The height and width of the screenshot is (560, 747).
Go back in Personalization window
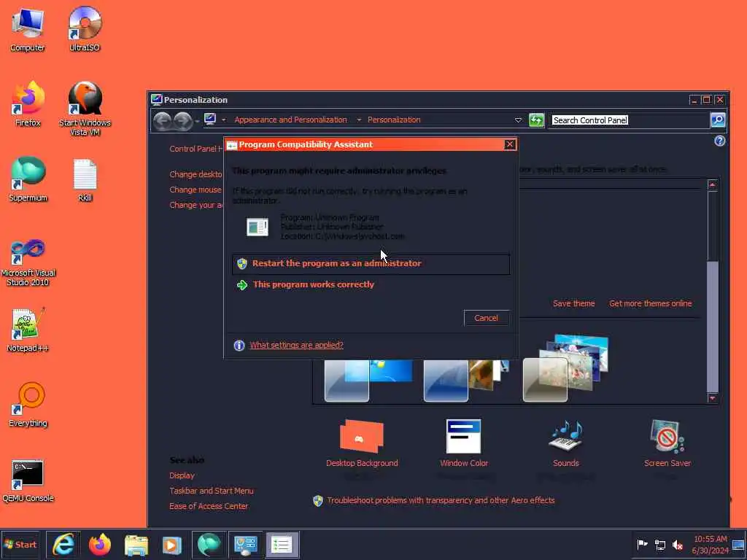coord(163,121)
